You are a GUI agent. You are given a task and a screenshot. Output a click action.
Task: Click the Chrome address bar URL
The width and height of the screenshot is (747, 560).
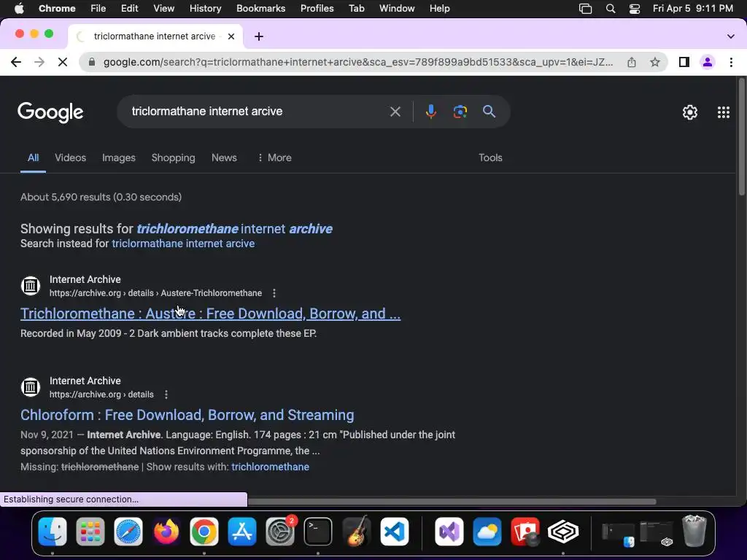coord(357,62)
